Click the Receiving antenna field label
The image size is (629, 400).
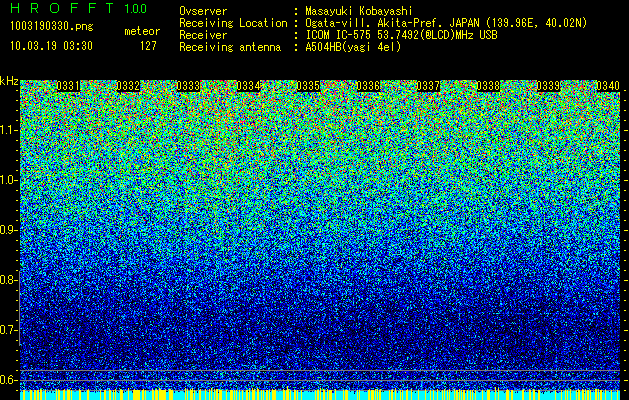(x=230, y=47)
